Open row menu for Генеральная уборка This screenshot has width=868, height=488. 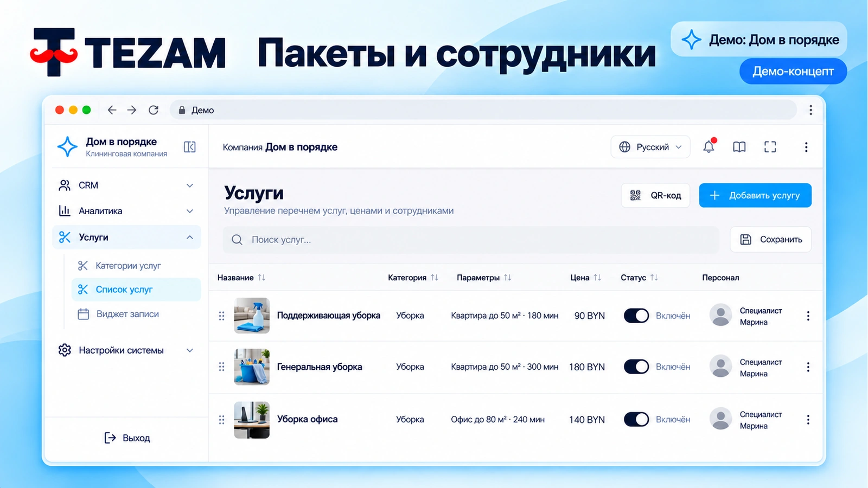(808, 367)
